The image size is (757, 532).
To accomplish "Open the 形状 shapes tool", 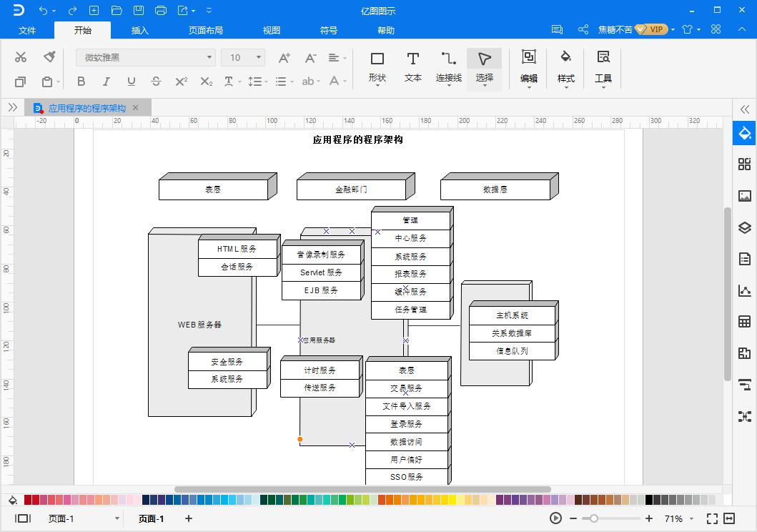I will [x=377, y=64].
